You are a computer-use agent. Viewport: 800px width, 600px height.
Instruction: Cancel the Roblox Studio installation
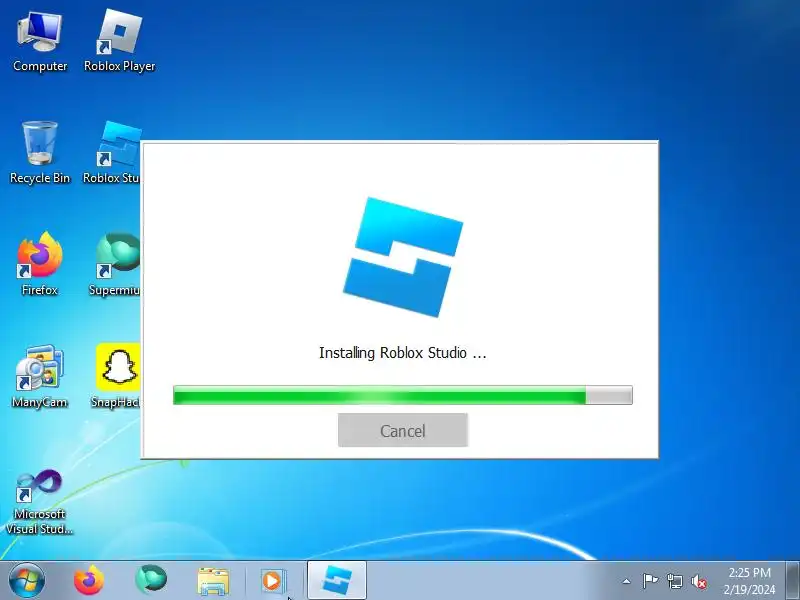403,430
